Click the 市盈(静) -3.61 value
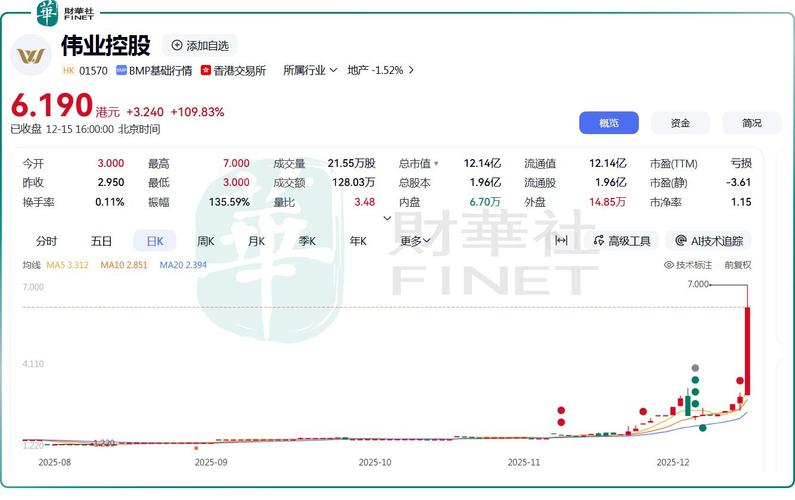This screenshot has width=795, height=500. [x=738, y=182]
